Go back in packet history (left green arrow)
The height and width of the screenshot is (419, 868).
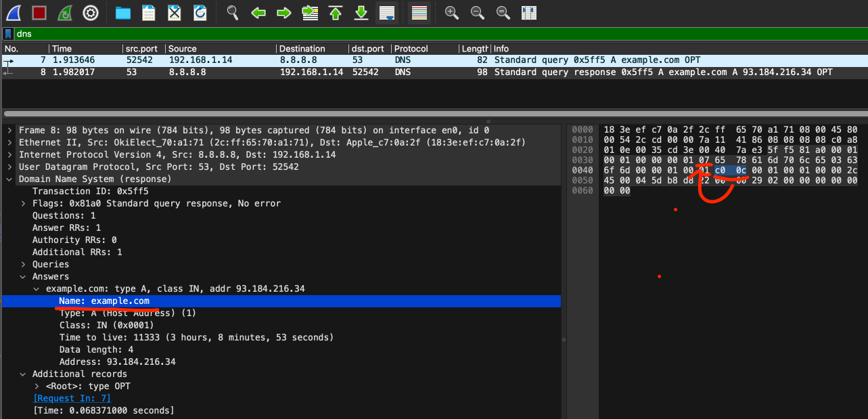[x=258, y=12]
